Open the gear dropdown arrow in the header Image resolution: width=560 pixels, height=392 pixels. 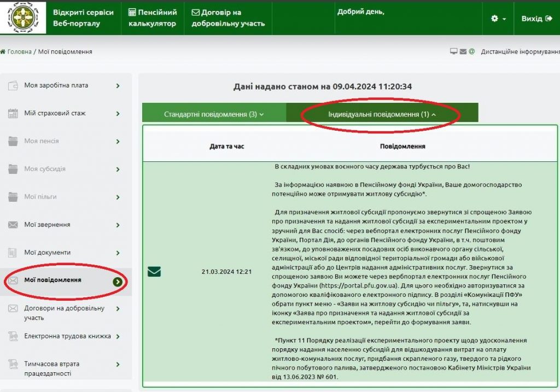[x=505, y=17]
